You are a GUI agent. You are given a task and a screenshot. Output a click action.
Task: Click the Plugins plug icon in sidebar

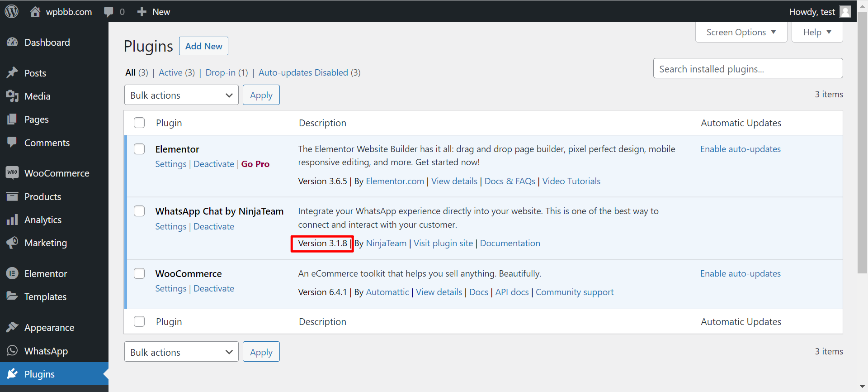(12, 374)
